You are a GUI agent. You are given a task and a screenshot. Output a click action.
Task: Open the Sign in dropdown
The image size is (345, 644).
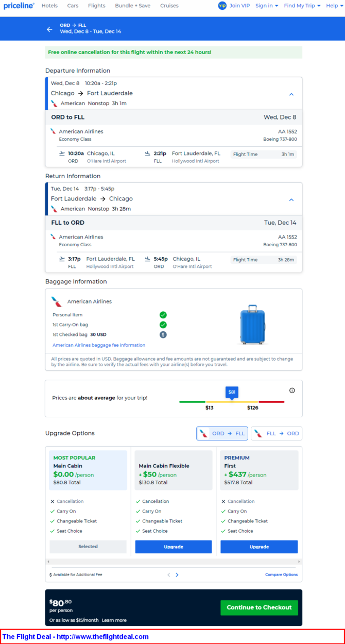coord(267,6)
